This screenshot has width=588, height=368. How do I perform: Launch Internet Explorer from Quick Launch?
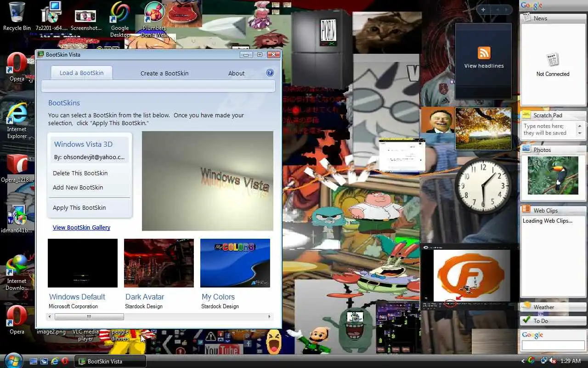coord(55,361)
